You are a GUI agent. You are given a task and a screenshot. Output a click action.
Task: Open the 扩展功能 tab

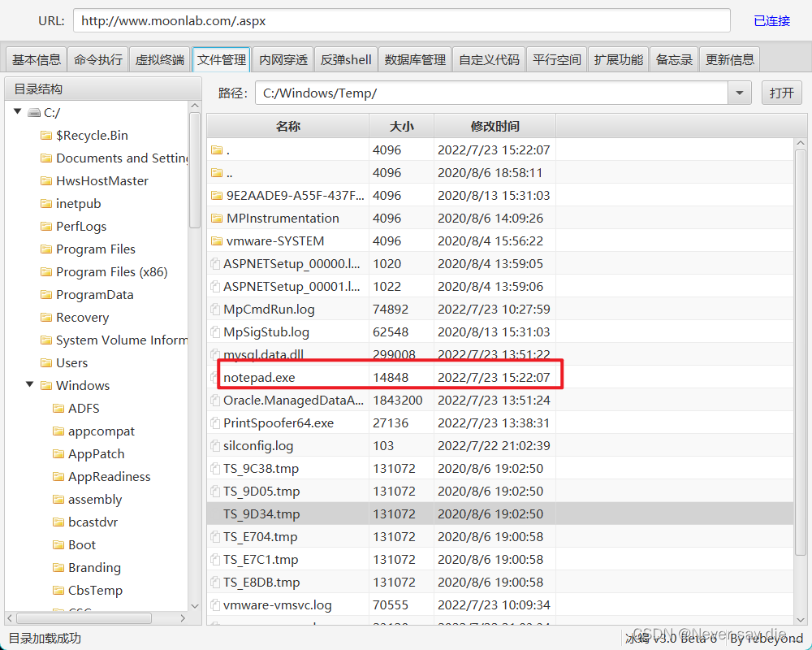(618, 59)
